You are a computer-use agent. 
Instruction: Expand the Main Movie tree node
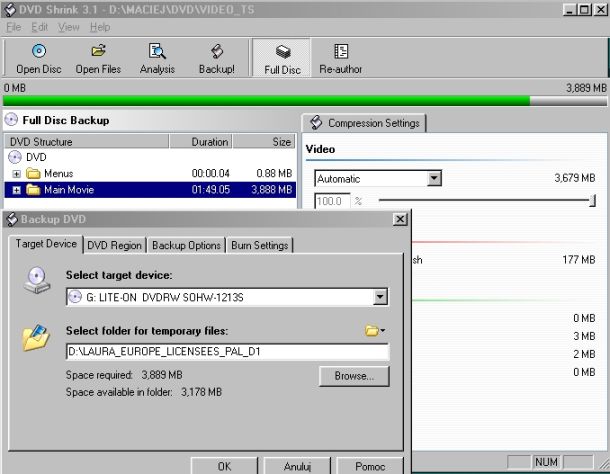16,190
